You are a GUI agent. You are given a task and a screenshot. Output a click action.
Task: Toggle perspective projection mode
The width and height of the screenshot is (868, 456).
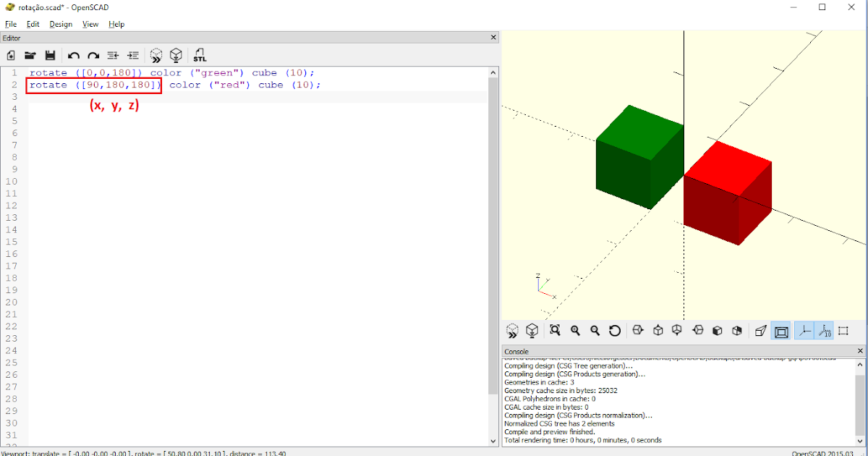[760, 330]
